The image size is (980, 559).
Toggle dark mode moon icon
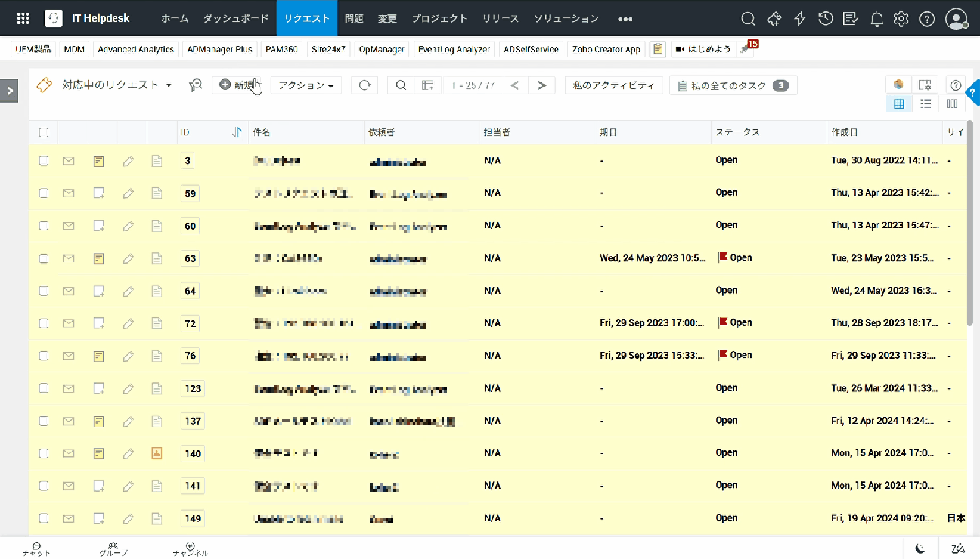920,548
